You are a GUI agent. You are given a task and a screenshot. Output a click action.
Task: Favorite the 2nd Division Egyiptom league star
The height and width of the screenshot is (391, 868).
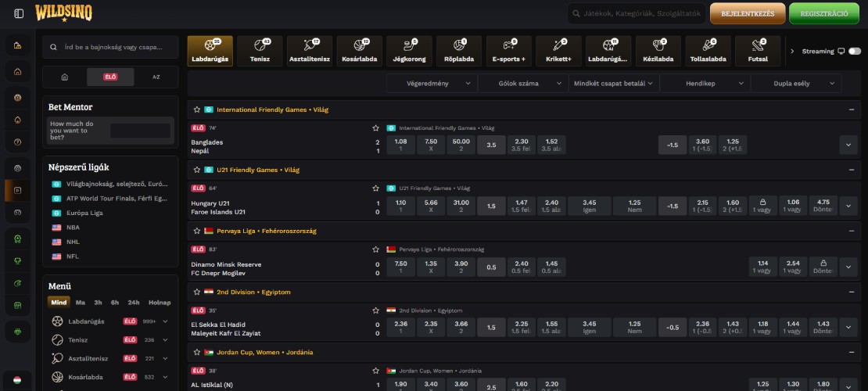[x=196, y=292]
